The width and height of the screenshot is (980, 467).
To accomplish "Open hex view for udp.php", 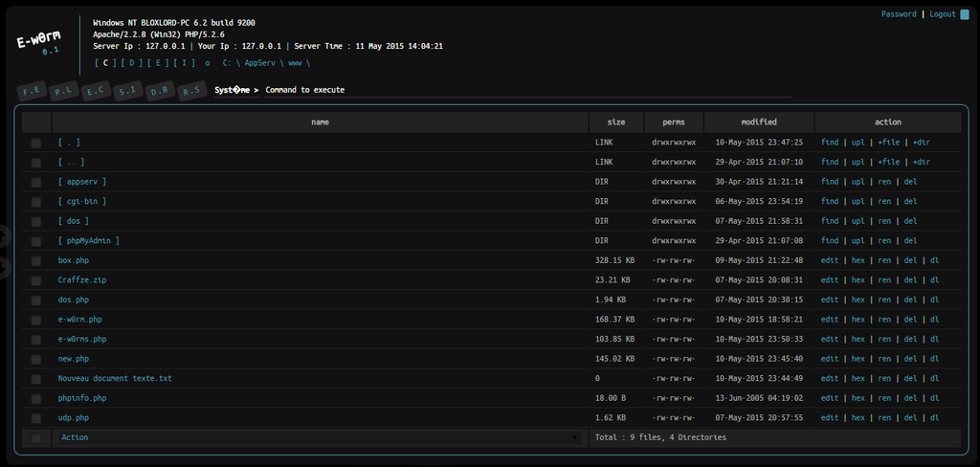I will 858,417.
